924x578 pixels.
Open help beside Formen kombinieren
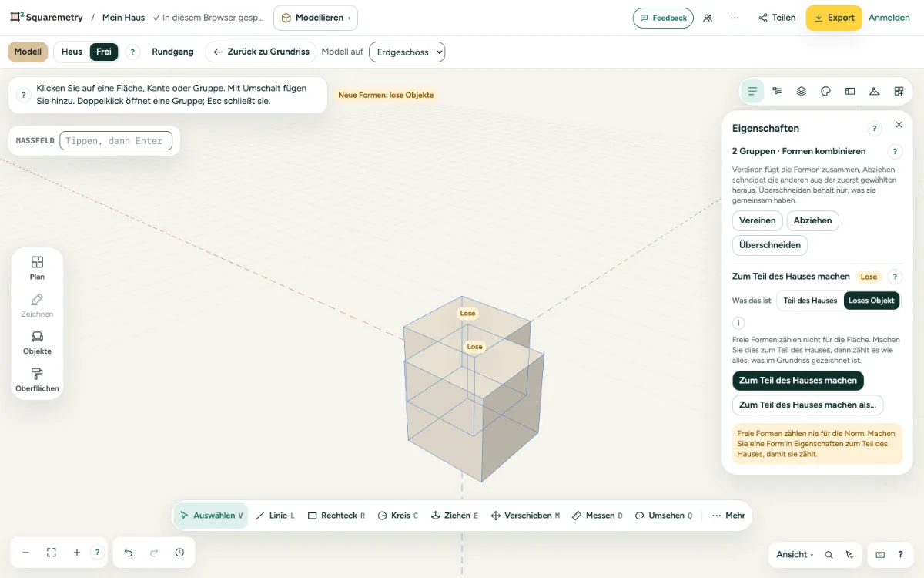pyautogui.click(x=895, y=152)
